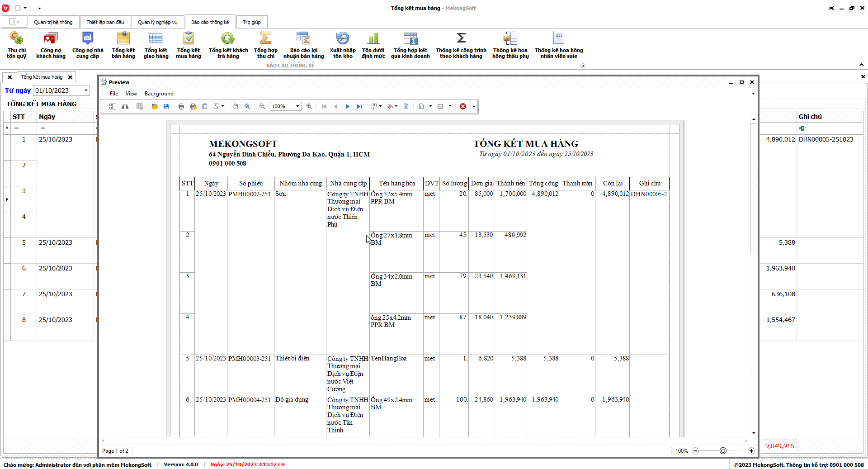Switch to the Quản lý nghiệp vụ tab
Screen dimensions: 868x469
coord(157,22)
